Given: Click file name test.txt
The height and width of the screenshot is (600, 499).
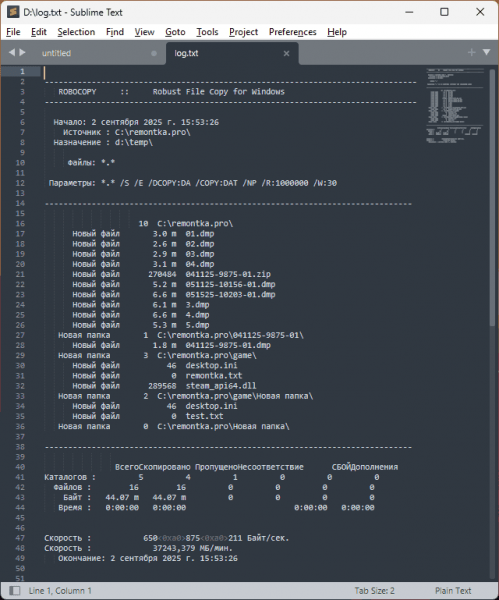Looking at the screenshot, I should 204,416.
